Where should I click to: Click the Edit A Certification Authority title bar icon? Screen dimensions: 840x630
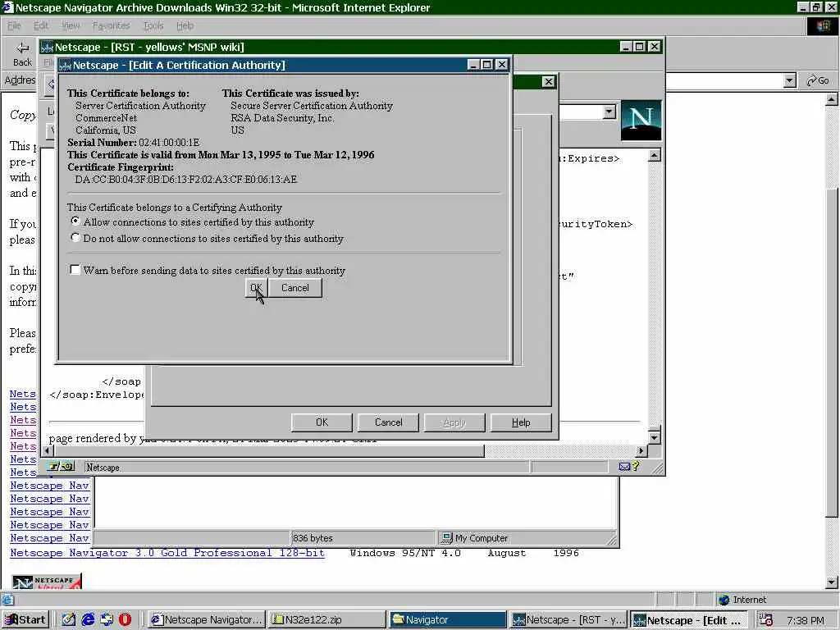click(x=66, y=66)
